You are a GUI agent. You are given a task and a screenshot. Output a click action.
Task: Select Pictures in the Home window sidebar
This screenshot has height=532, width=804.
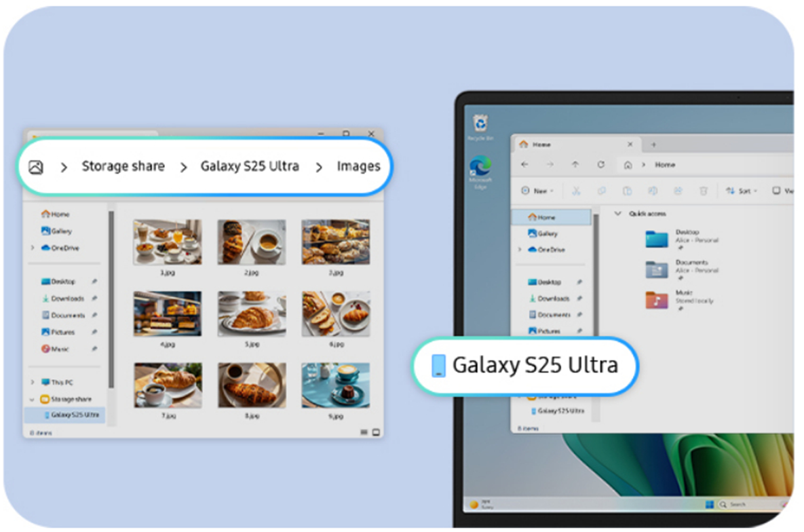(x=545, y=331)
